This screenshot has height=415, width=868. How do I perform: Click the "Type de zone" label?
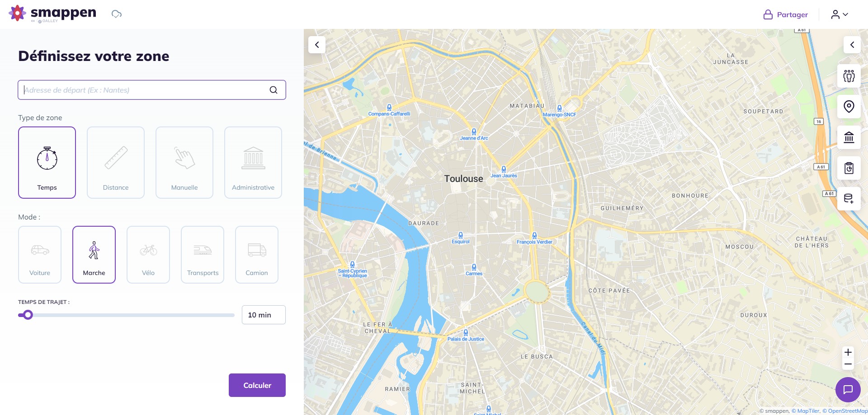click(40, 117)
